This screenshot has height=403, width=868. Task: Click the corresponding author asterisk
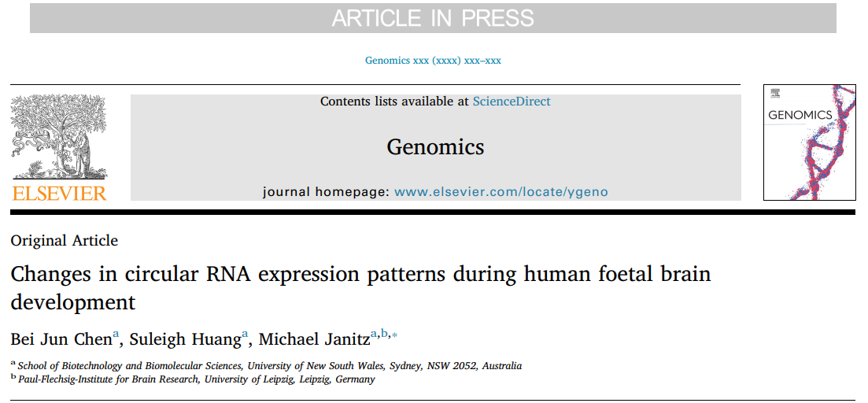pos(395,335)
